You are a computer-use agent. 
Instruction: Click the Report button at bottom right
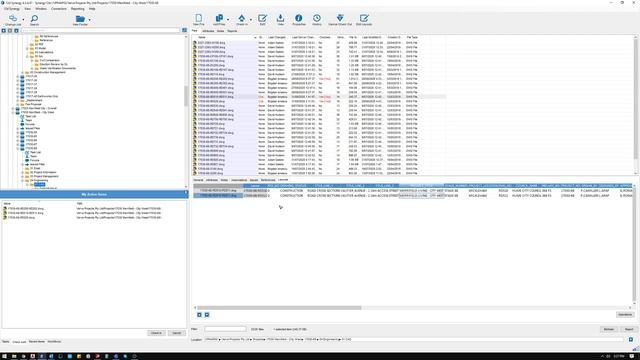[629, 329]
